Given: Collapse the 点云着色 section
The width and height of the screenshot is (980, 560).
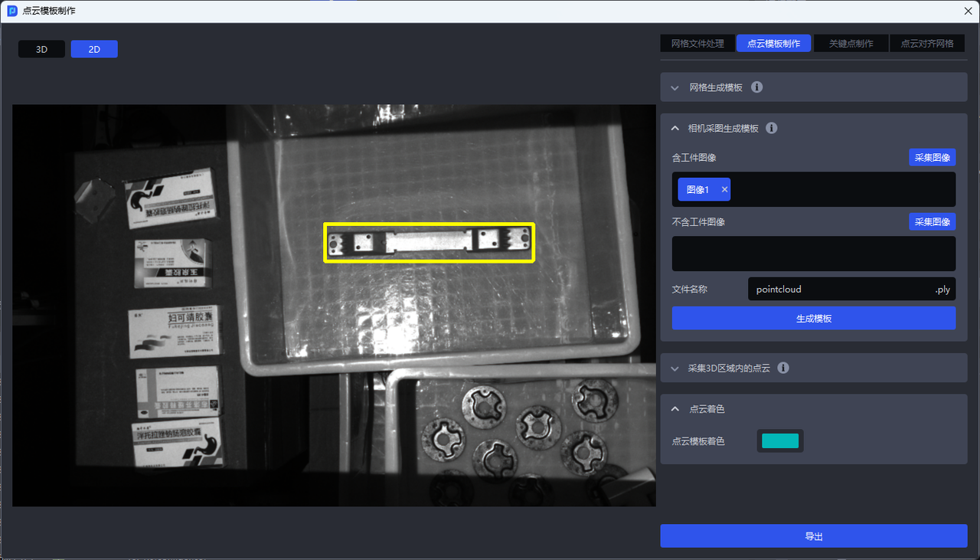Looking at the screenshot, I should [675, 409].
